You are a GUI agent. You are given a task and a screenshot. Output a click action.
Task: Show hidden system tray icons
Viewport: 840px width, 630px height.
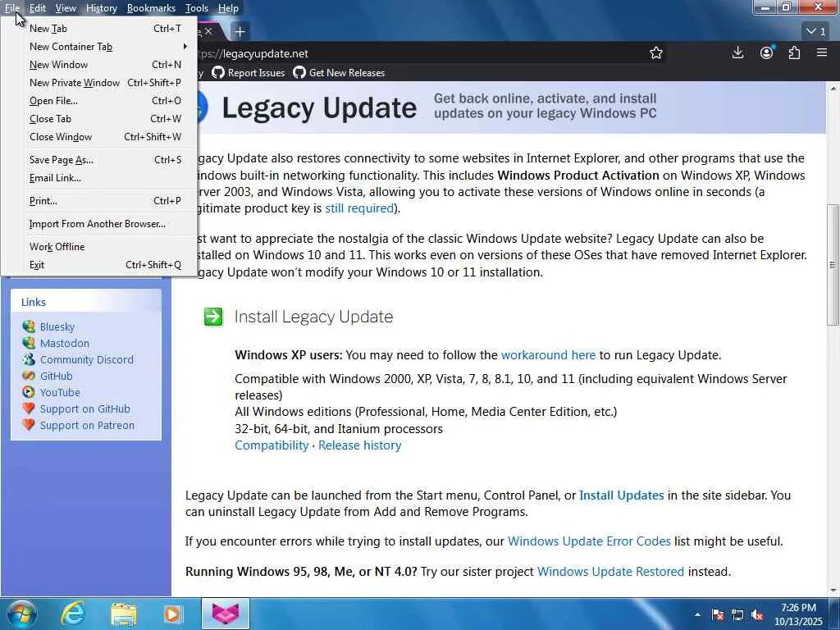[697, 614]
